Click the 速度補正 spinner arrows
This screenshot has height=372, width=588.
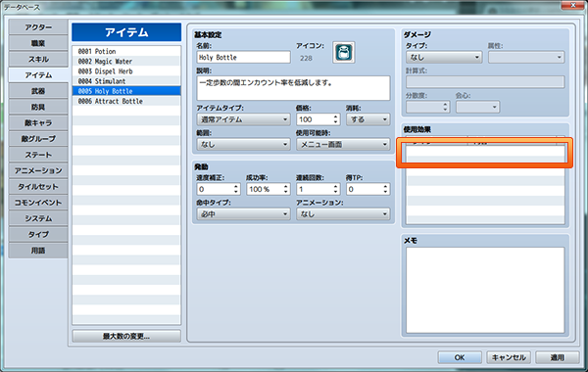[236, 189]
